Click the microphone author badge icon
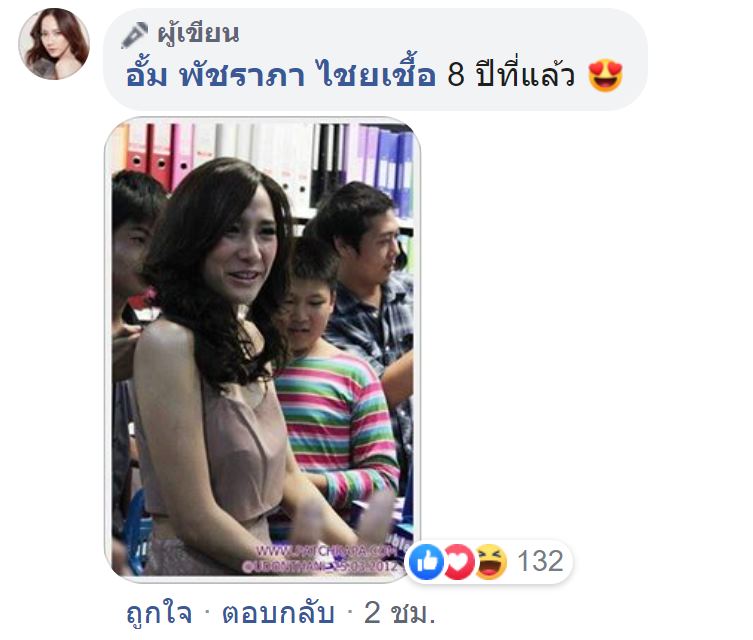753x640 pixels. (134, 35)
